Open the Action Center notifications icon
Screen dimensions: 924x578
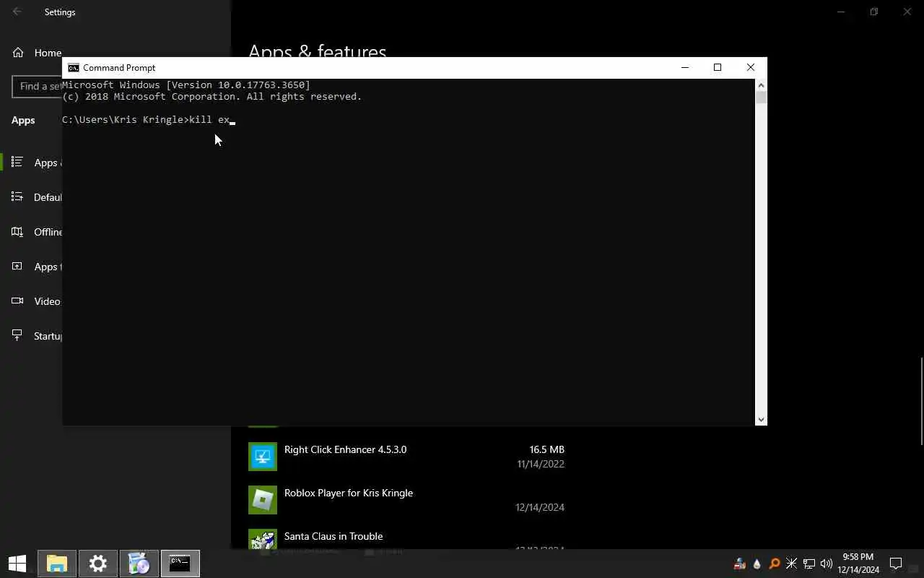[896, 564]
